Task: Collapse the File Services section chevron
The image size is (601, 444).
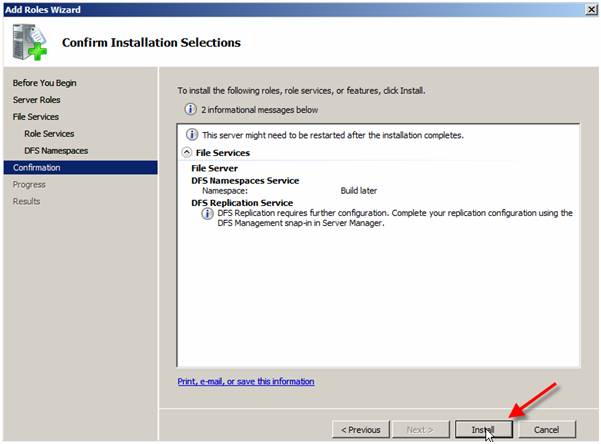Action: tap(187, 152)
